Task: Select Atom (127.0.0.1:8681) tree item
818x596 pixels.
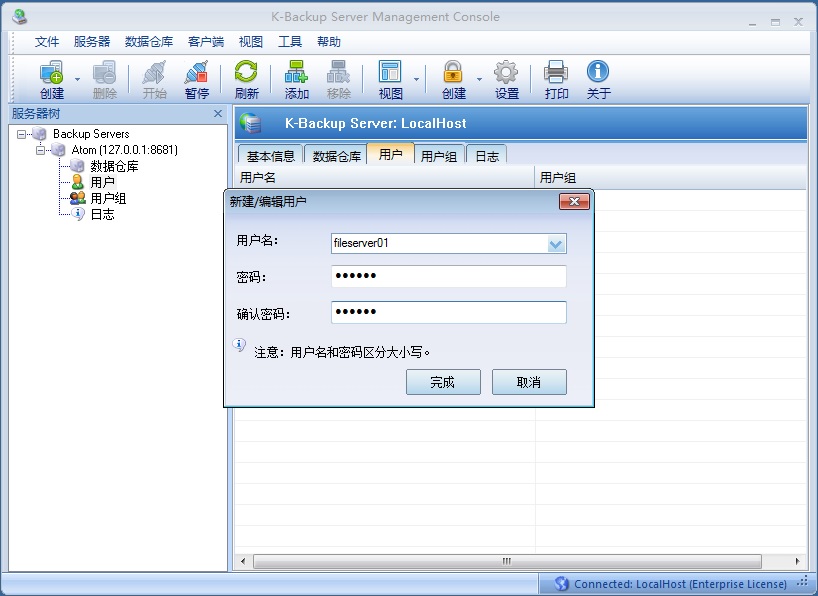Action: coord(125,150)
